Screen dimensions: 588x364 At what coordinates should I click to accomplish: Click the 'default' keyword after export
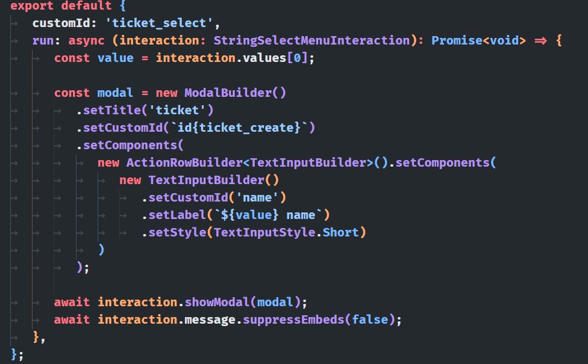[x=83, y=7]
